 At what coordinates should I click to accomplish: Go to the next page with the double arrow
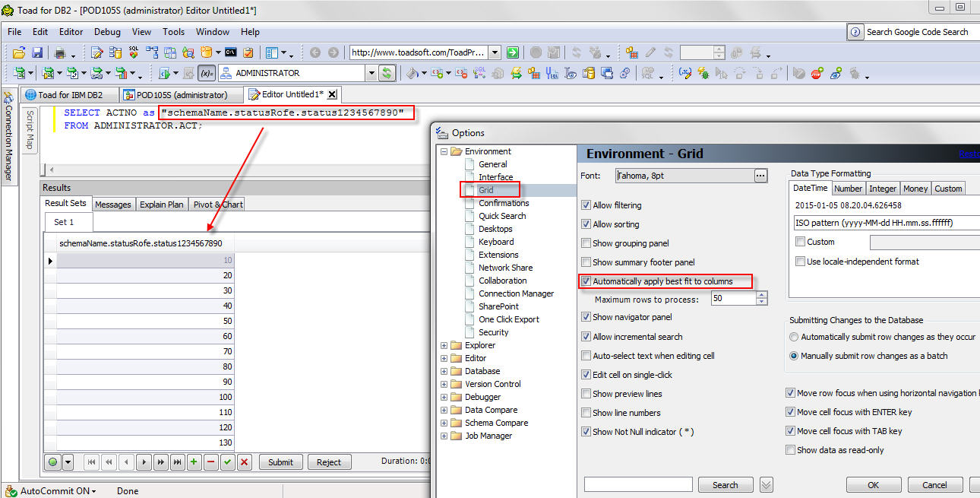click(x=160, y=462)
